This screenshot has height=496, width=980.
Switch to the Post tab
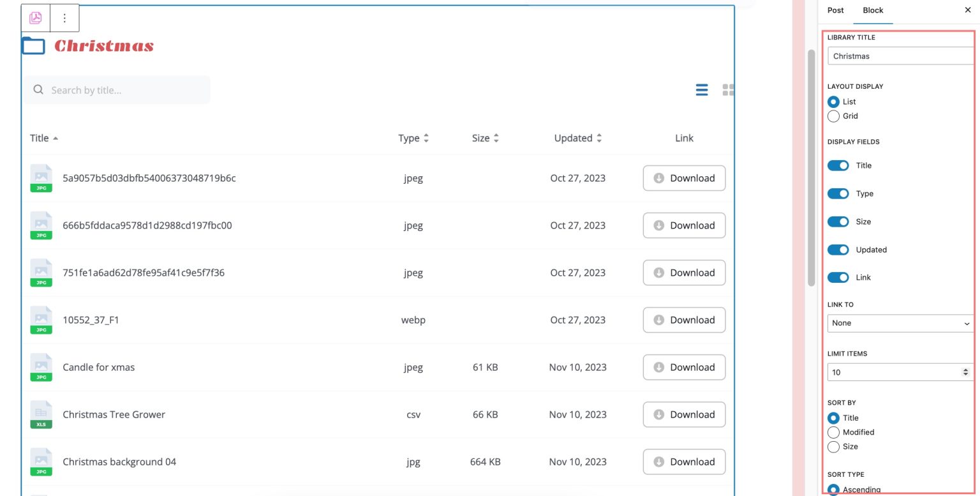(835, 10)
